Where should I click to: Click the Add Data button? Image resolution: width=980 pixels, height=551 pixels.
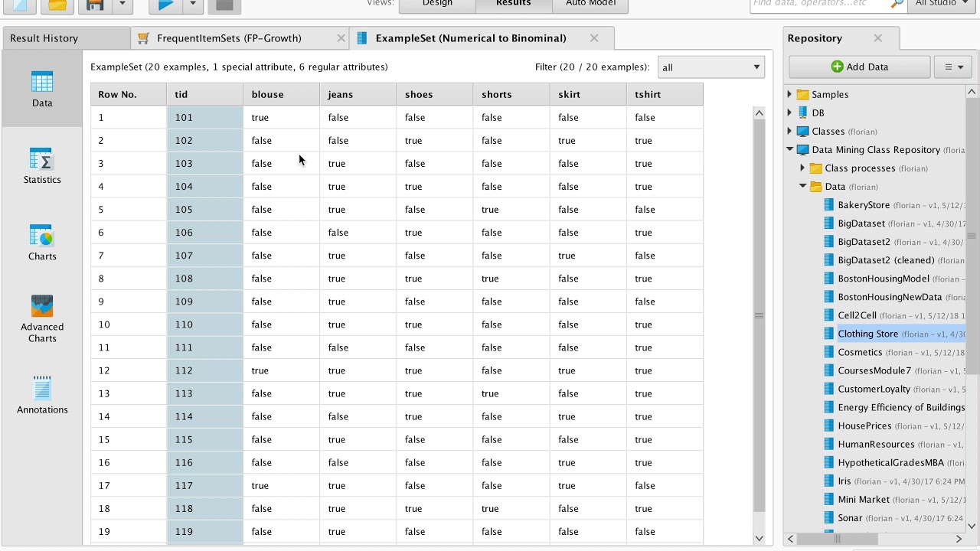(x=860, y=67)
